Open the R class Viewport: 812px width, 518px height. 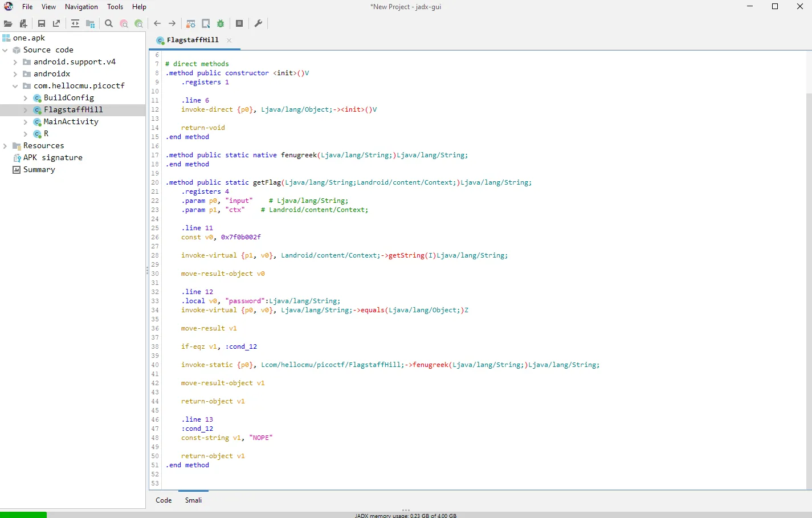(46, 134)
